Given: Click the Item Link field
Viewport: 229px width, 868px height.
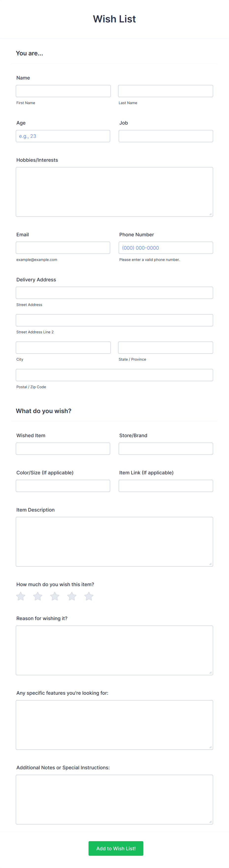Looking at the screenshot, I should (x=166, y=485).
